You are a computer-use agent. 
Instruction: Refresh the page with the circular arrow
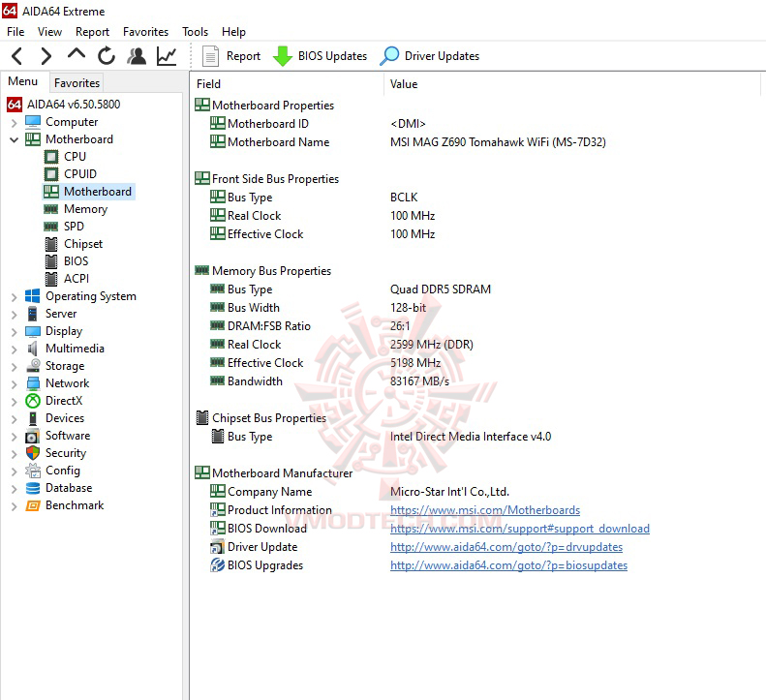tap(106, 56)
